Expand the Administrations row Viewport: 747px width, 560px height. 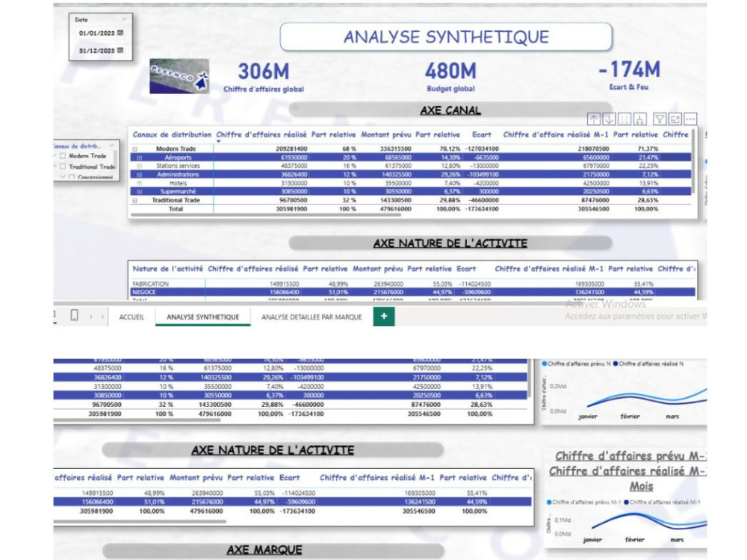pos(139,175)
